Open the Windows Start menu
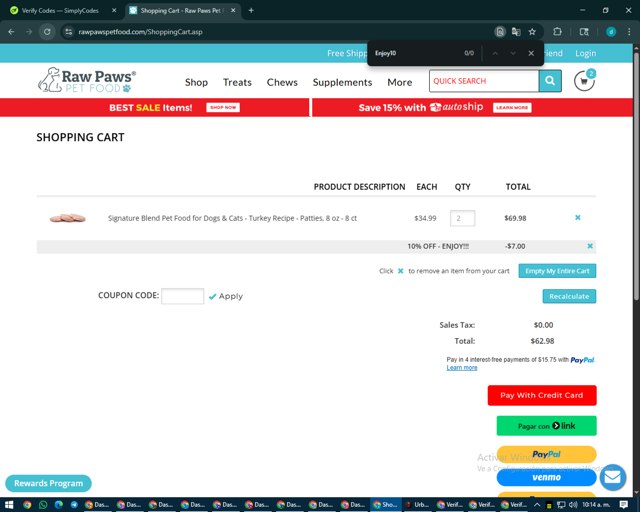 click(x=9, y=505)
